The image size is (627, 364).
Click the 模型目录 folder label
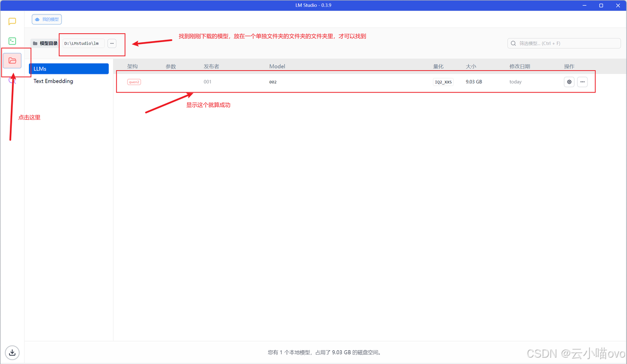45,44
